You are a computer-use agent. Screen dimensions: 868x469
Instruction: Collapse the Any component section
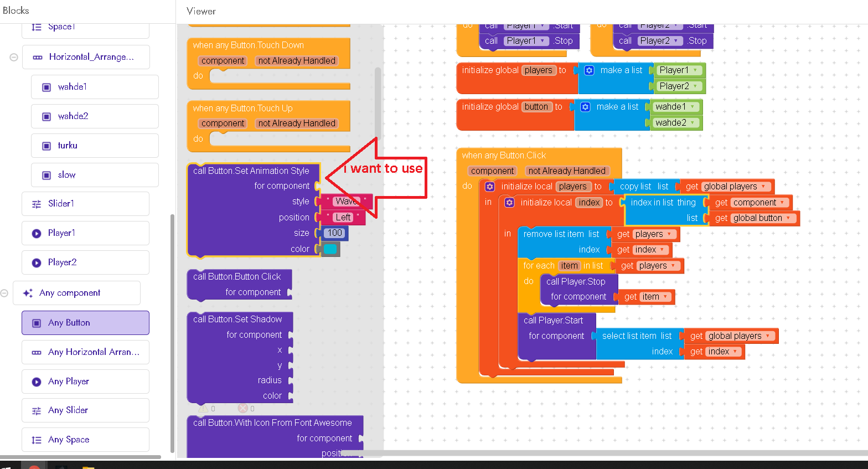pyautogui.click(x=4, y=293)
